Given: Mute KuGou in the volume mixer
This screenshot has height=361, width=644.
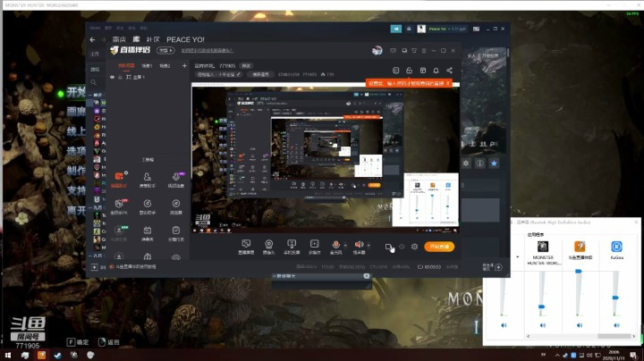Looking at the screenshot, I should [x=616, y=325].
